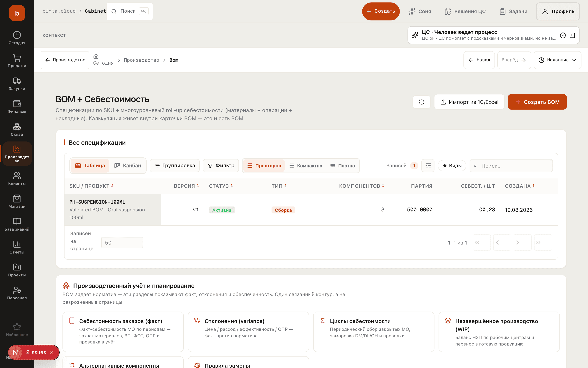Select Компактно row density

(306, 166)
